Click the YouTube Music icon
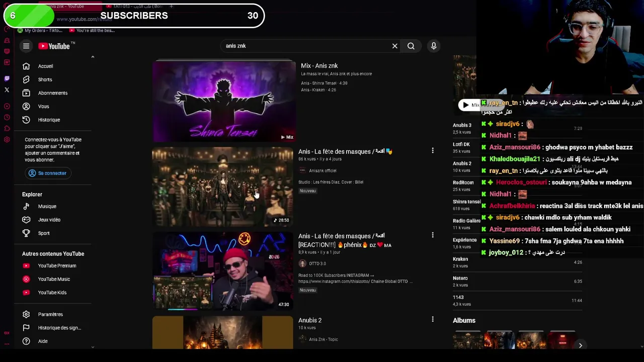644x362 pixels. click(26, 279)
